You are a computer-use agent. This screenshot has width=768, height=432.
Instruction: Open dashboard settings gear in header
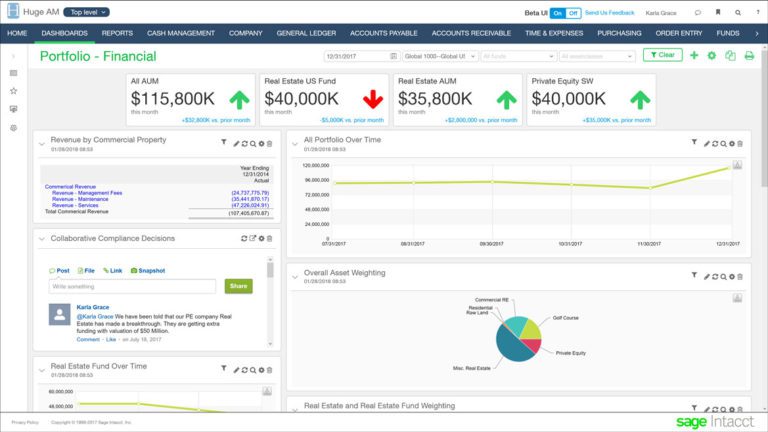tap(712, 55)
